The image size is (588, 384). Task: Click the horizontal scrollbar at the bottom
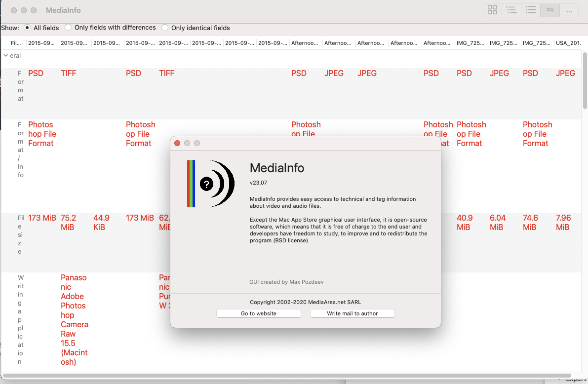click(x=287, y=376)
